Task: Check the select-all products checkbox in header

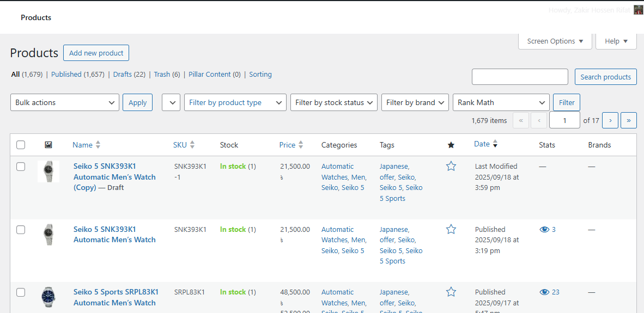Action: [x=21, y=145]
